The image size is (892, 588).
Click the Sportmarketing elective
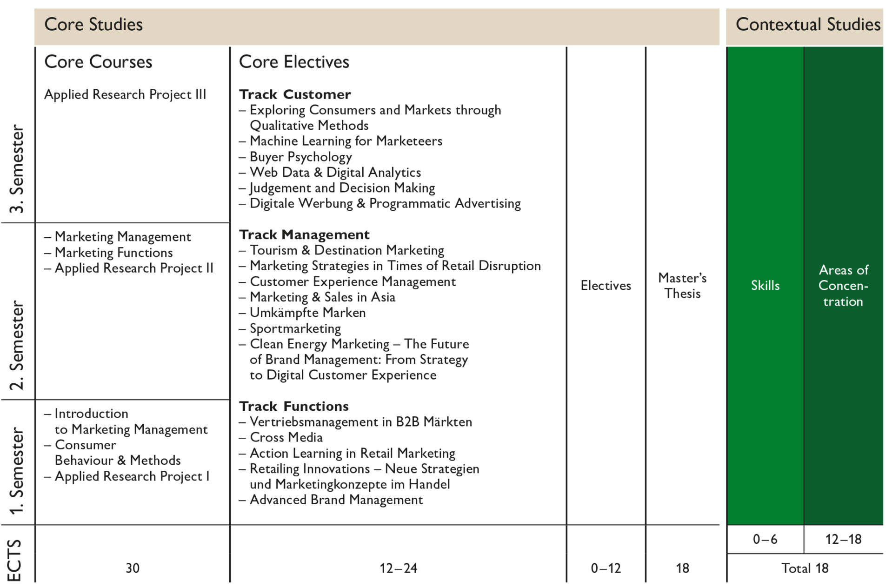(x=295, y=328)
